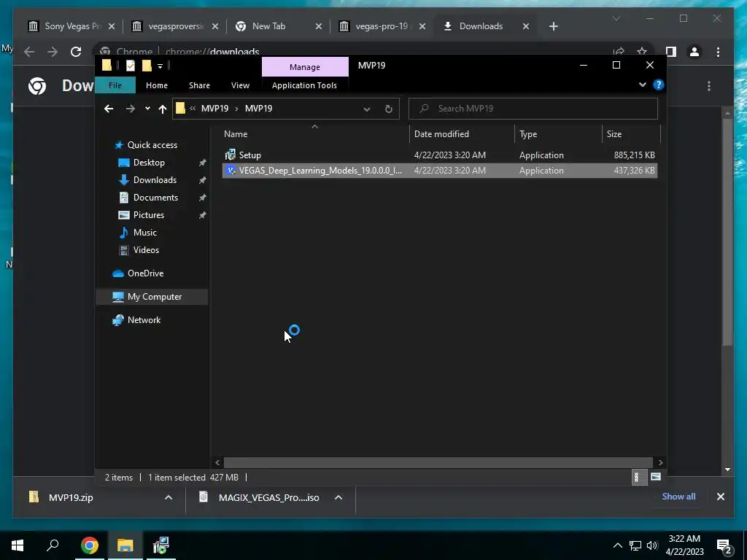The height and width of the screenshot is (560, 747).
Task: Open File Explorer help icon
Action: coord(659,85)
